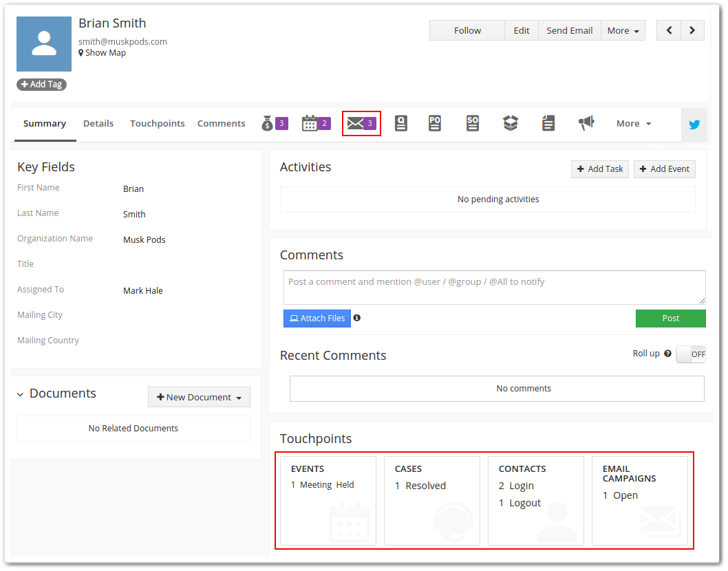Switch Roll up to ON
The width and height of the screenshot is (728, 571).
pyautogui.click(x=691, y=354)
